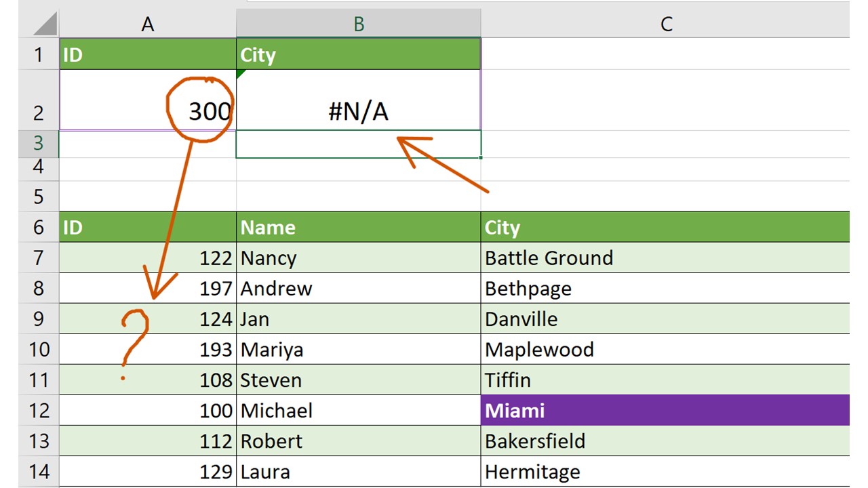Screen dimensions: 868x488
Task: Select the cell containing 300
Action: point(148,100)
